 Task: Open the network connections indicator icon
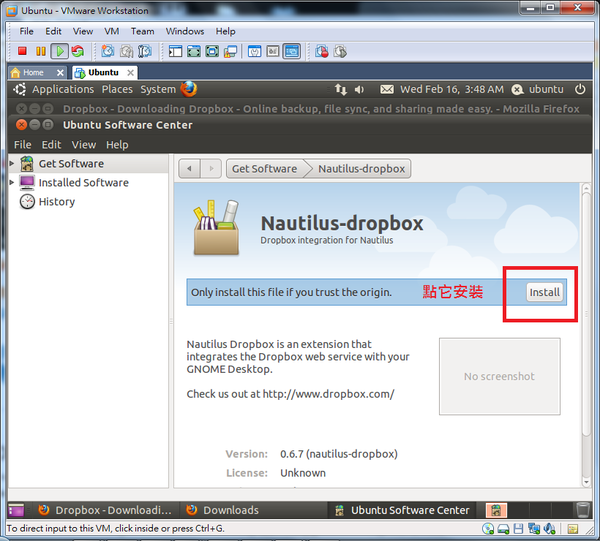(x=341, y=90)
